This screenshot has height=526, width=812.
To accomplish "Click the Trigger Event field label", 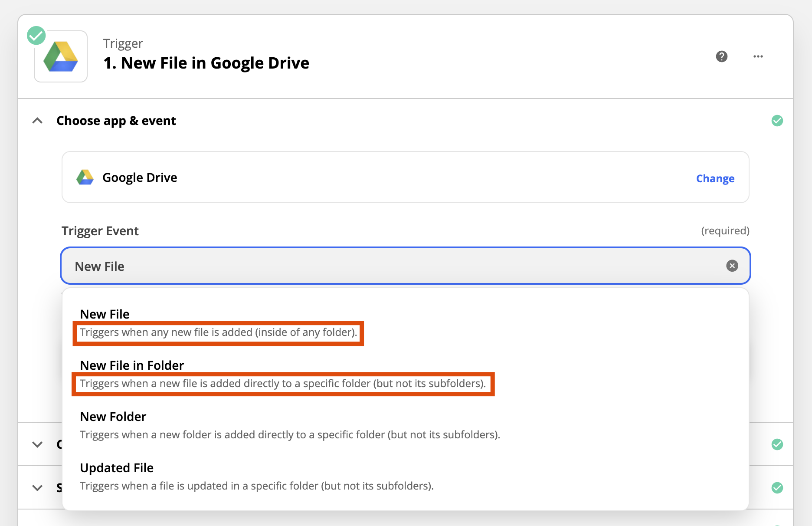I will point(100,231).
